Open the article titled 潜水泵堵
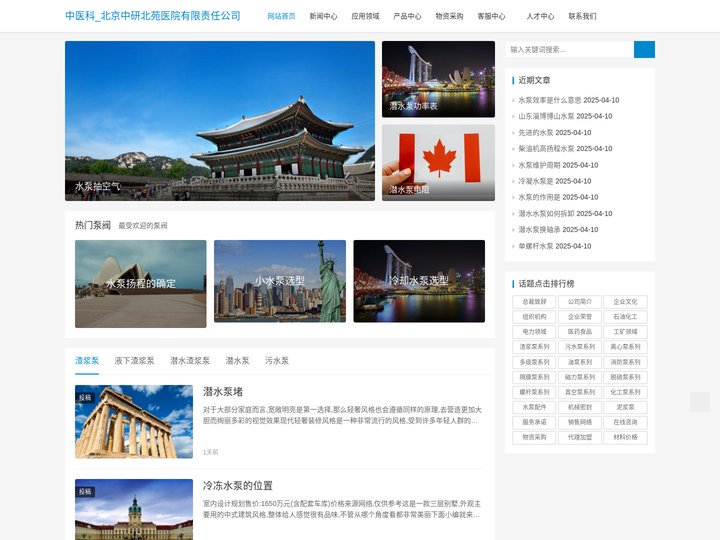 (223, 392)
